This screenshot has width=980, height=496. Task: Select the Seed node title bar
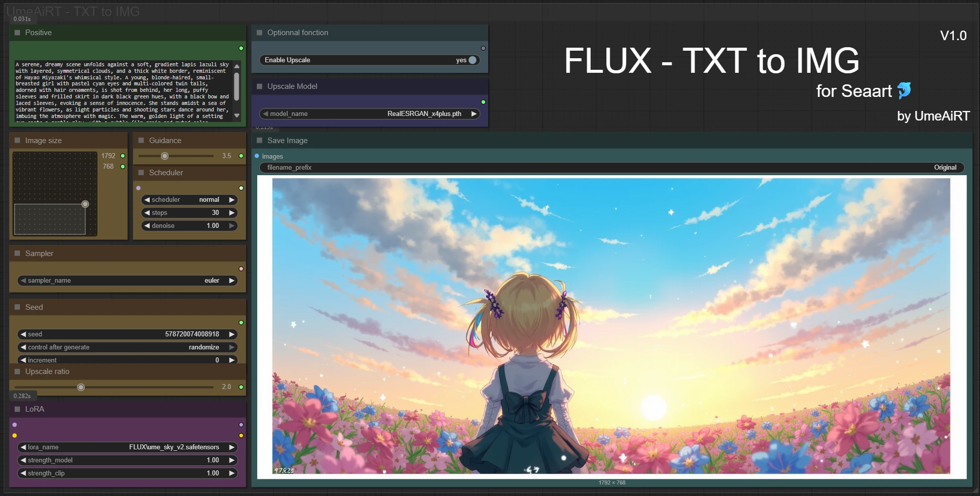point(34,307)
